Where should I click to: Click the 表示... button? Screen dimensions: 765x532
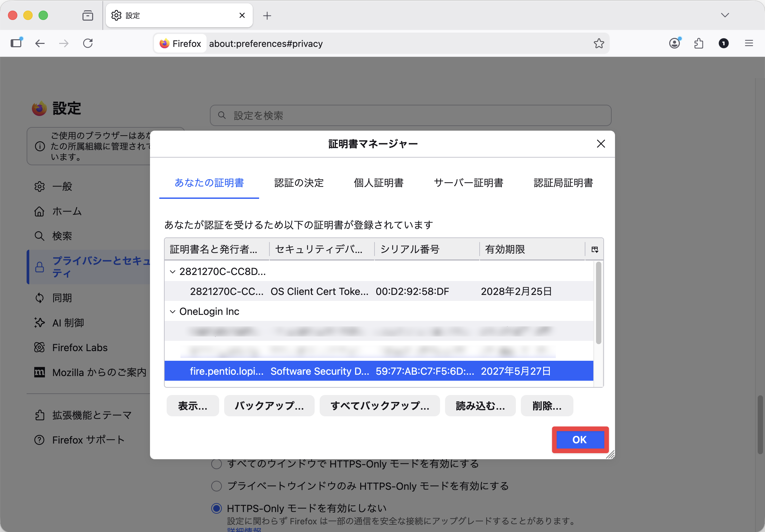193,406
